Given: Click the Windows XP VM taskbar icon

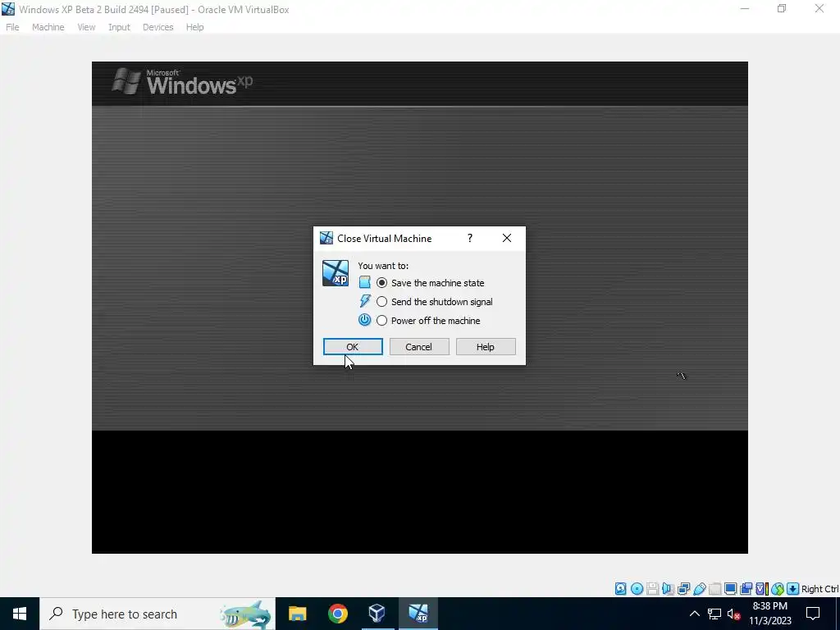Looking at the screenshot, I should (418, 614).
